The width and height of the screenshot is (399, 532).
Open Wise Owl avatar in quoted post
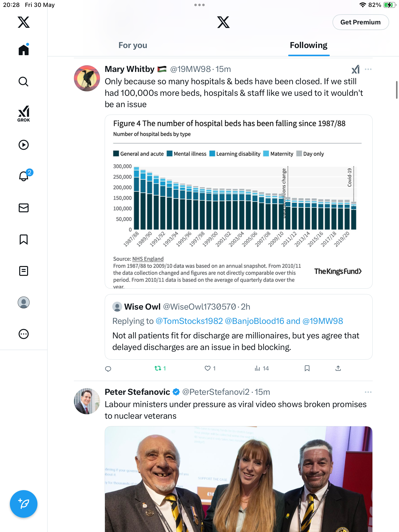pos(117,307)
